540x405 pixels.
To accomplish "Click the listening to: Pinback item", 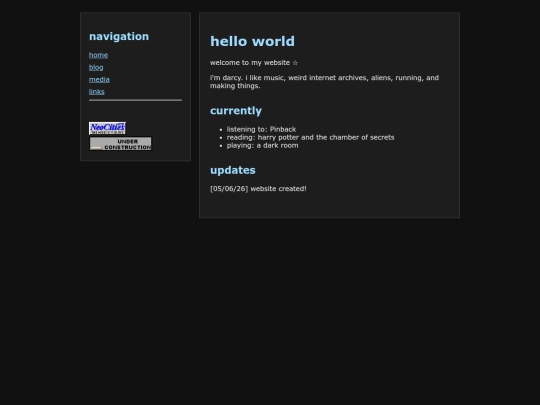I will (261, 129).
